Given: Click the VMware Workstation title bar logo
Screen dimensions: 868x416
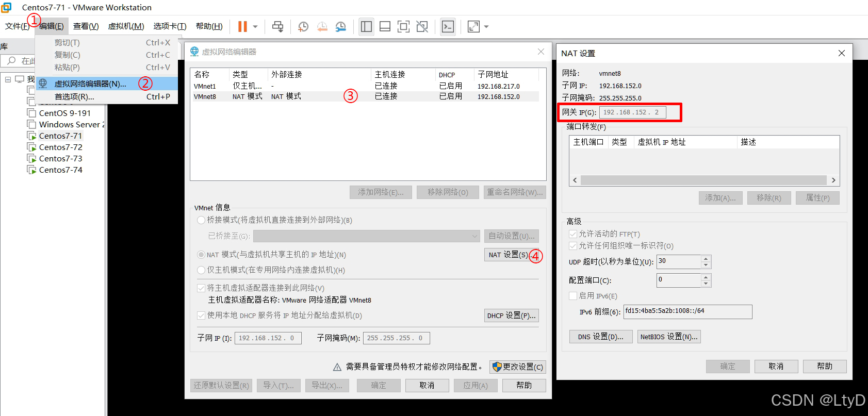Looking at the screenshot, I should coord(6,7).
